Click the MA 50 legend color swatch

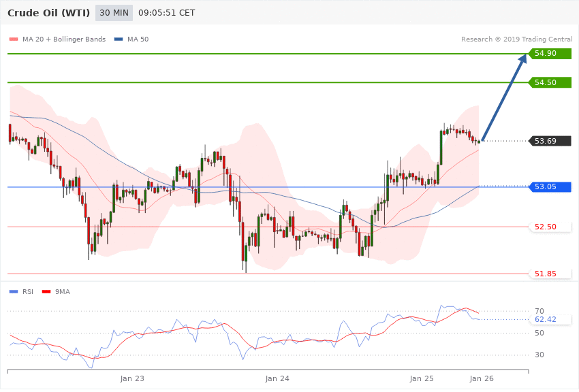(119, 39)
